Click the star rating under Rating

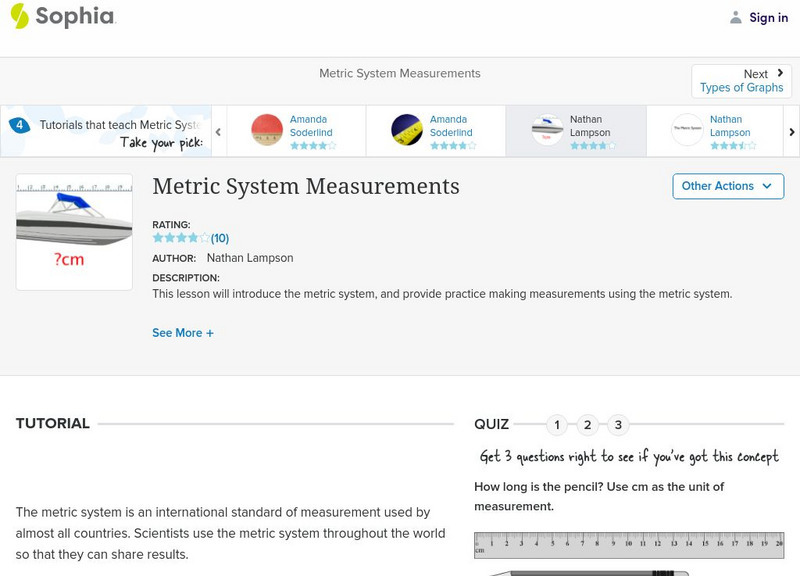(181, 238)
